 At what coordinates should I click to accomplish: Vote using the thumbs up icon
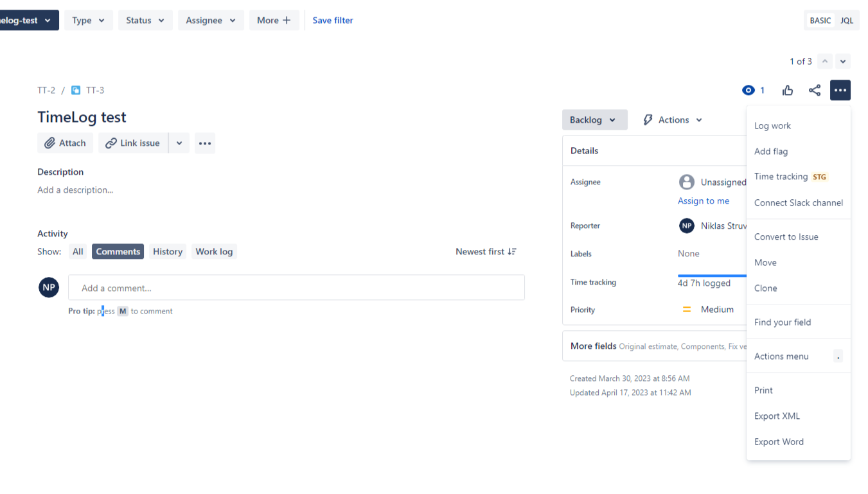787,90
